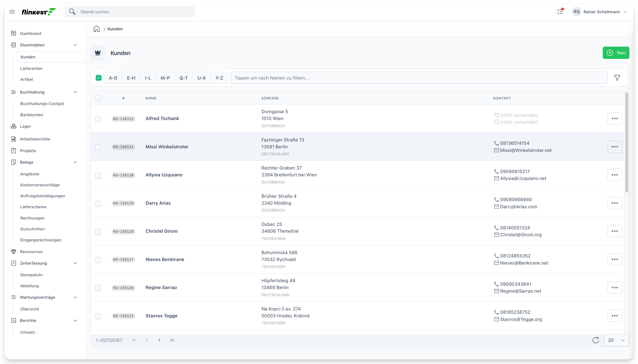Select row checkbox for Darry Arias
This screenshot has width=638, height=364.
pyautogui.click(x=98, y=203)
